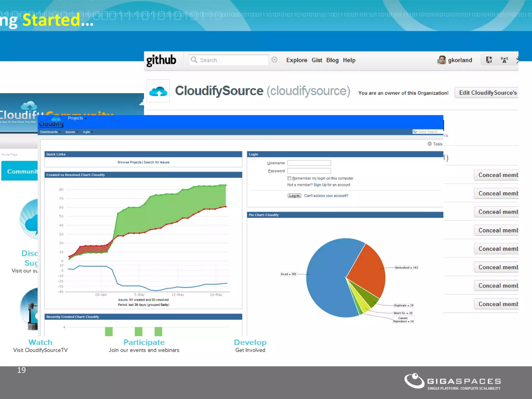Open the Agile dropdown menu
532x399 pixels.
point(88,132)
